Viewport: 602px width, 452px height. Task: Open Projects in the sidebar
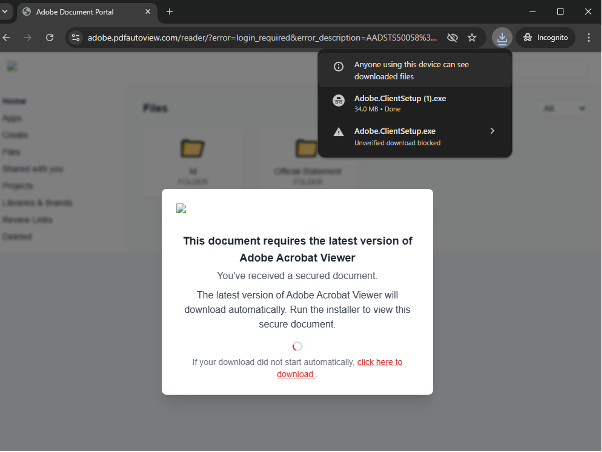point(18,186)
